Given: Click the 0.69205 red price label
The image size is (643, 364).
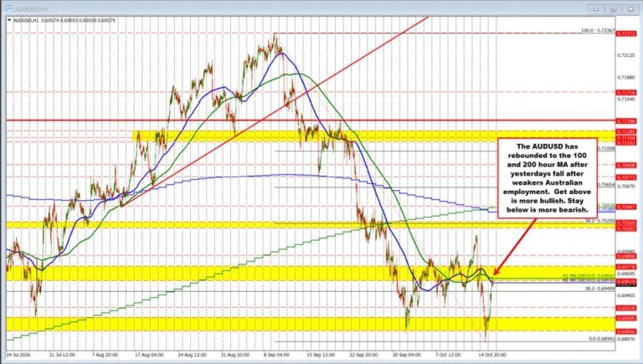Looking at the screenshot, I should [x=626, y=318].
